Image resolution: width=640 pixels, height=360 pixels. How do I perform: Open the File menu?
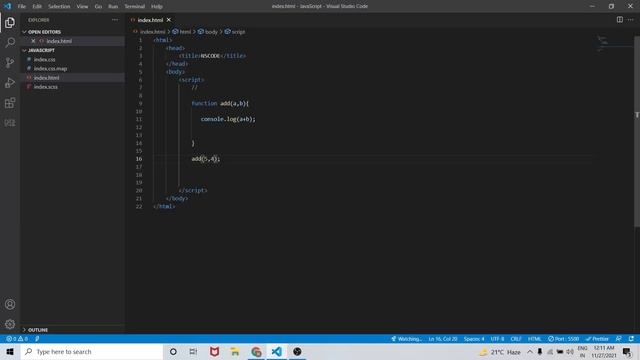point(22,6)
